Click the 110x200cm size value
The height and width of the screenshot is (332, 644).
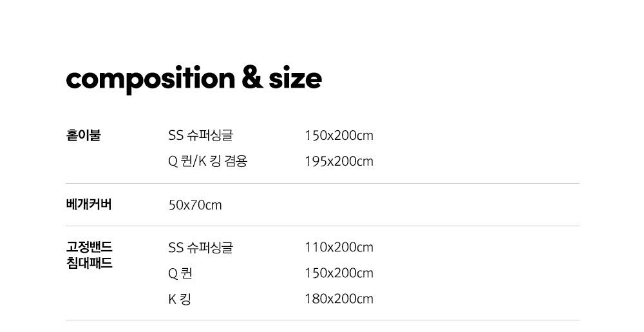pyautogui.click(x=339, y=248)
